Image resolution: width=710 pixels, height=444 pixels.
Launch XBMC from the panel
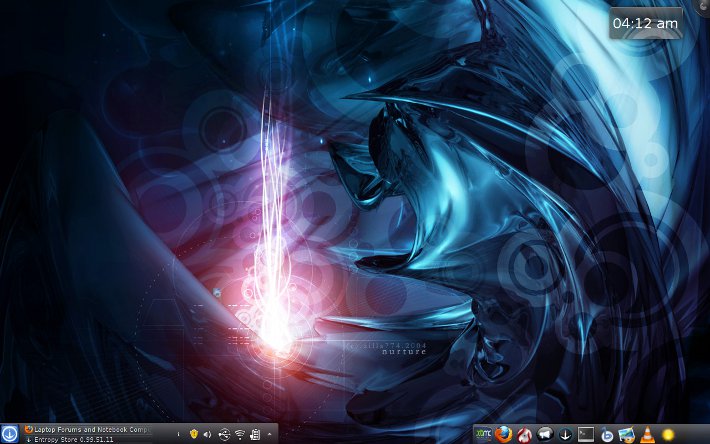coord(483,434)
